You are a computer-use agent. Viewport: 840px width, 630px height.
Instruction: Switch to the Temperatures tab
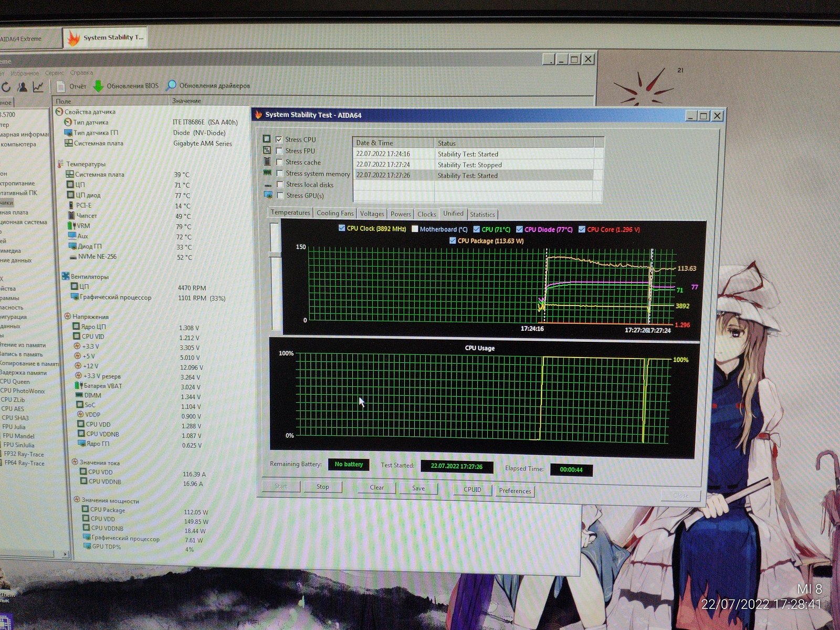point(291,213)
